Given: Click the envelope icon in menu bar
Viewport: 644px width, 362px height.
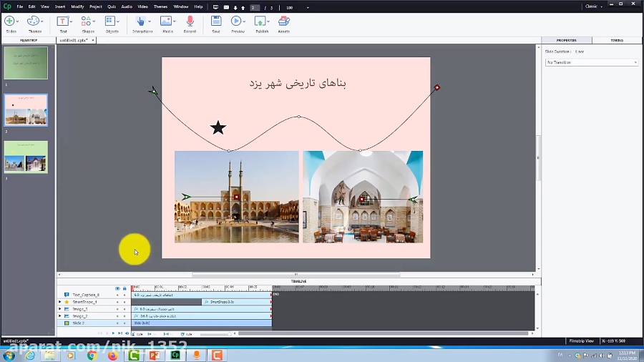Looking at the screenshot, I should coord(226,7).
